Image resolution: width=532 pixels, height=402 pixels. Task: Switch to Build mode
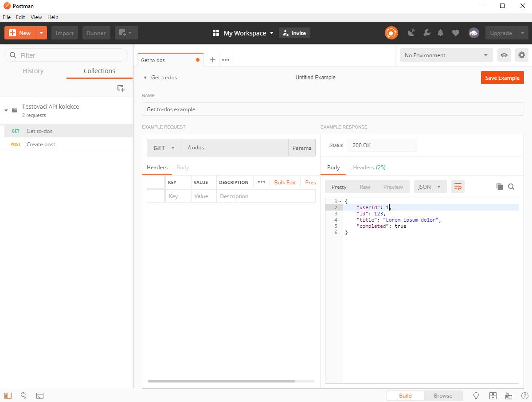tap(405, 395)
